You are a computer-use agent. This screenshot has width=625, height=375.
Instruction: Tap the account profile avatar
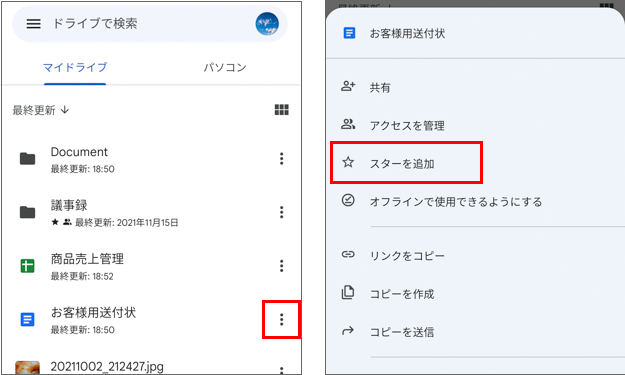click(267, 24)
